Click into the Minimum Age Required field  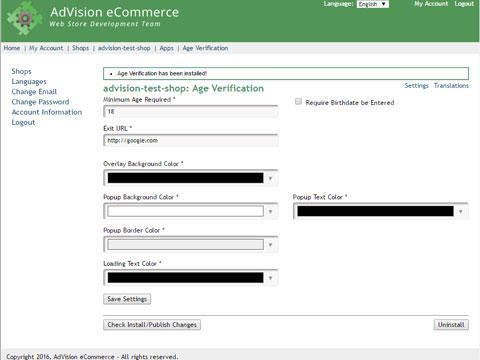[x=191, y=112]
